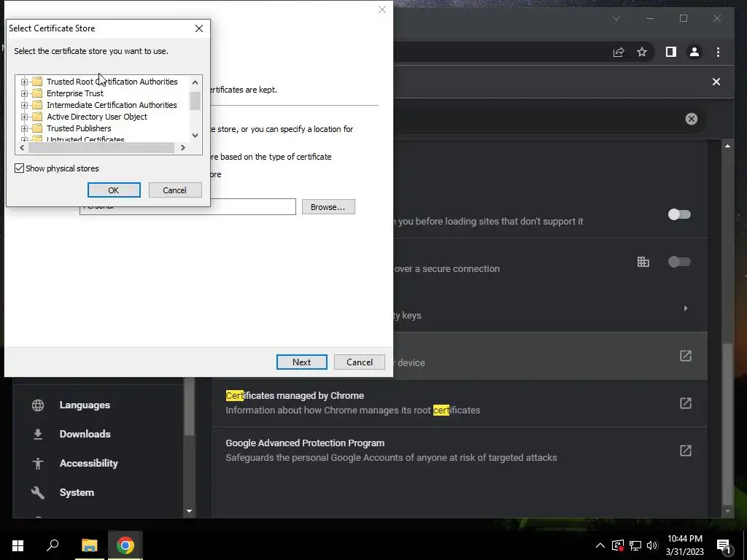The image size is (747, 560).
Task: Select the Enterprise Trust store
Action: (x=75, y=93)
